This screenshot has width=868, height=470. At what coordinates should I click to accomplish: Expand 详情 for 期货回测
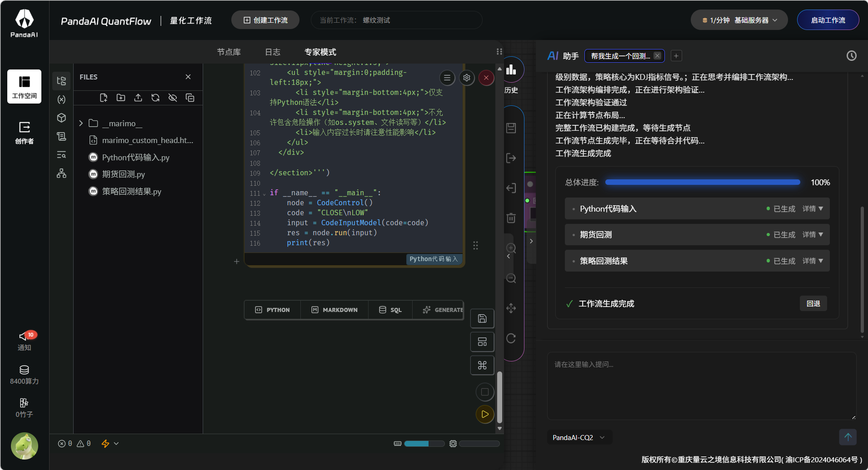pyautogui.click(x=813, y=235)
